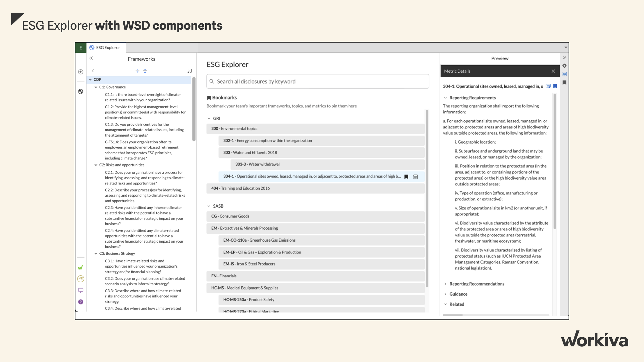
Task: Click expand-all icon in Frameworks toolbar
Action: [x=137, y=71]
